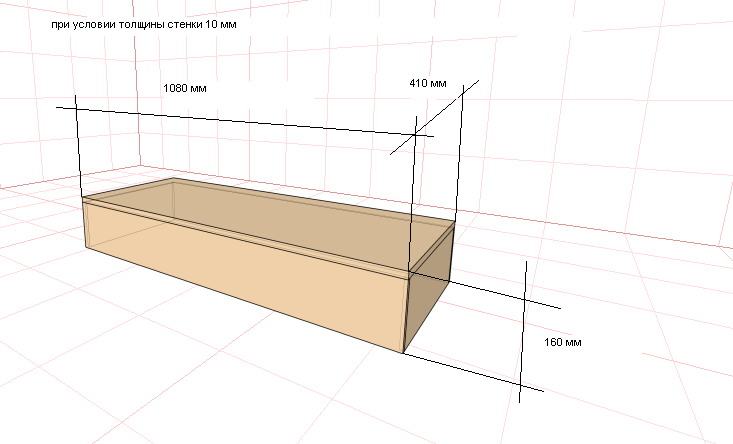Select the right end face of the box
The image size is (733, 444).
pos(428,290)
